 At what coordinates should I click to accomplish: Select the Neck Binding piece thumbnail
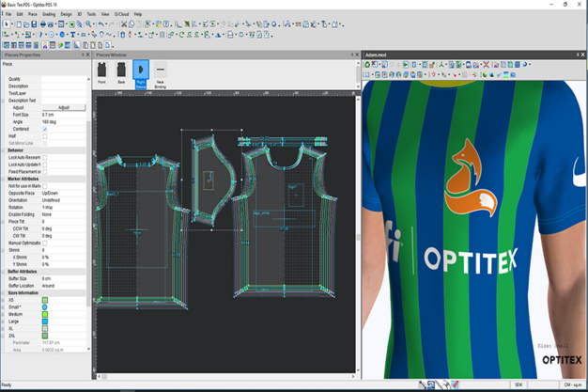(x=160, y=71)
